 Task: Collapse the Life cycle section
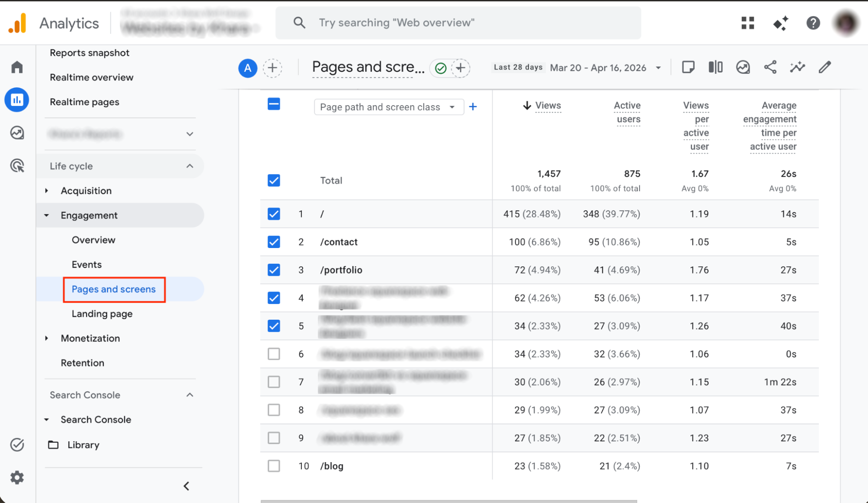click(190, 166)
